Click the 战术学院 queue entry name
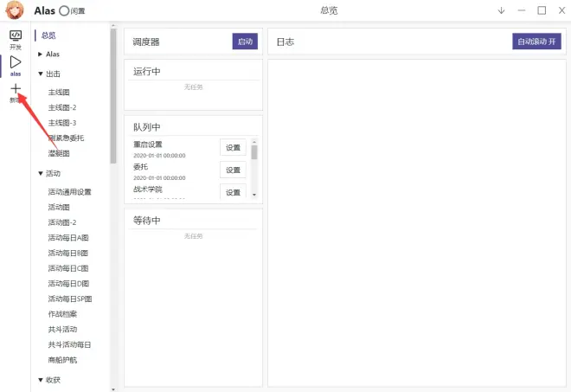This screenshot has height=392, width=571. 148,190
